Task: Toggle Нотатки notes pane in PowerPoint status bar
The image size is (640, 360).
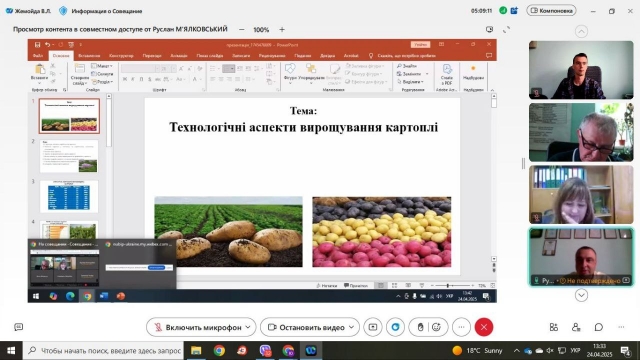Action: 327,285
